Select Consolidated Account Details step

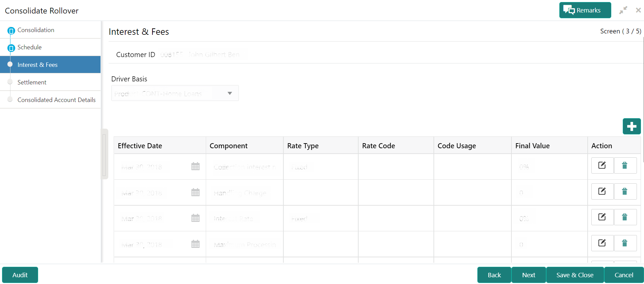click(56, 100)
